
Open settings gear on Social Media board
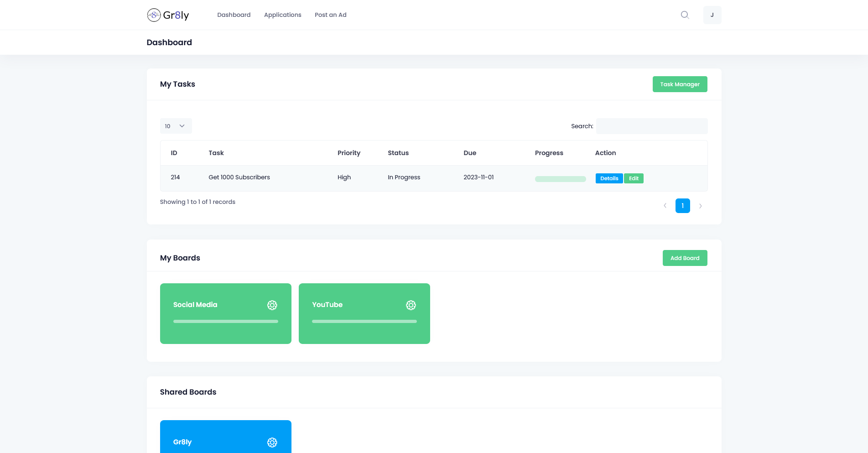point(272,305)
